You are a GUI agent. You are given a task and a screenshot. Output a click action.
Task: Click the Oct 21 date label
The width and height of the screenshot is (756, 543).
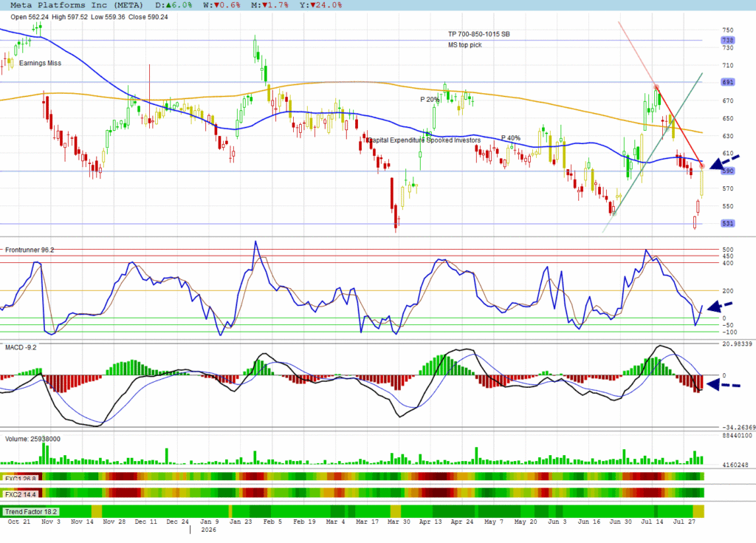pos(18,522)
